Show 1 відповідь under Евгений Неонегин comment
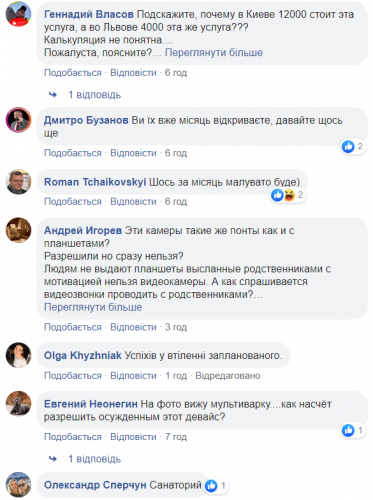 [x=95, y=459]
